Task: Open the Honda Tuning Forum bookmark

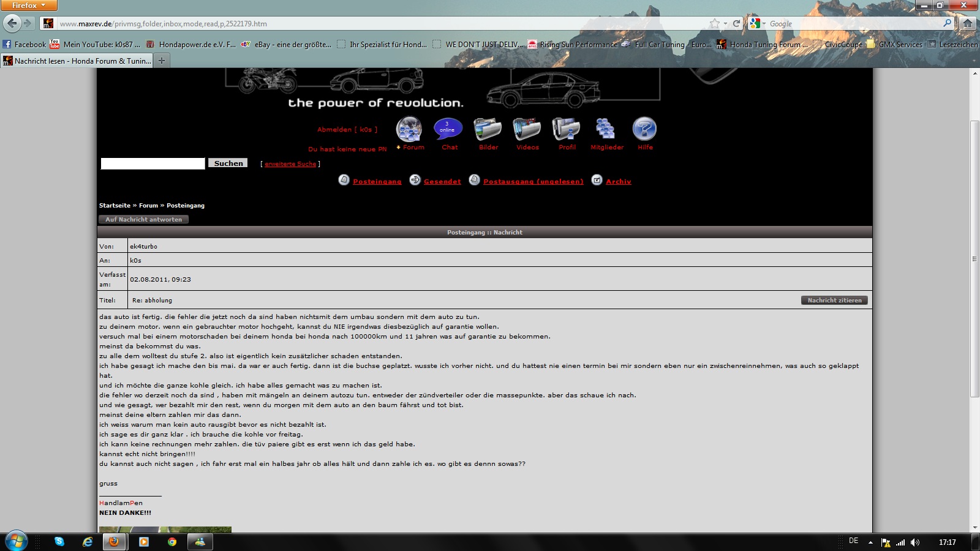Action: [763, 44]
